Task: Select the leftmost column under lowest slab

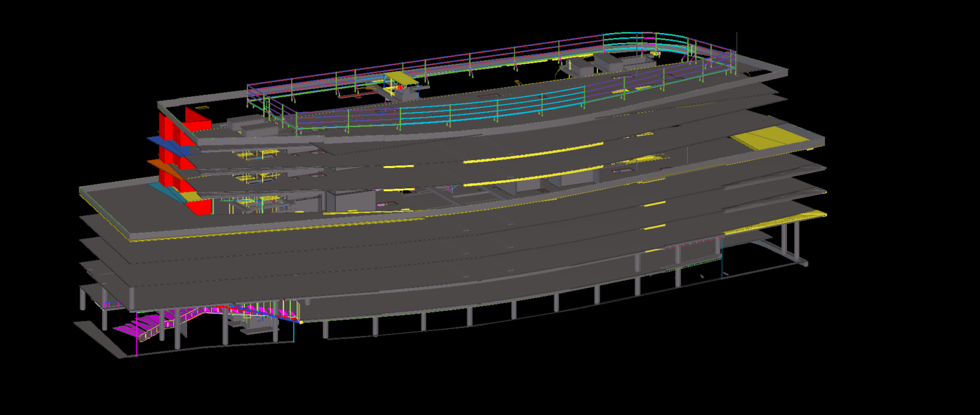Action: pos(83,299)
